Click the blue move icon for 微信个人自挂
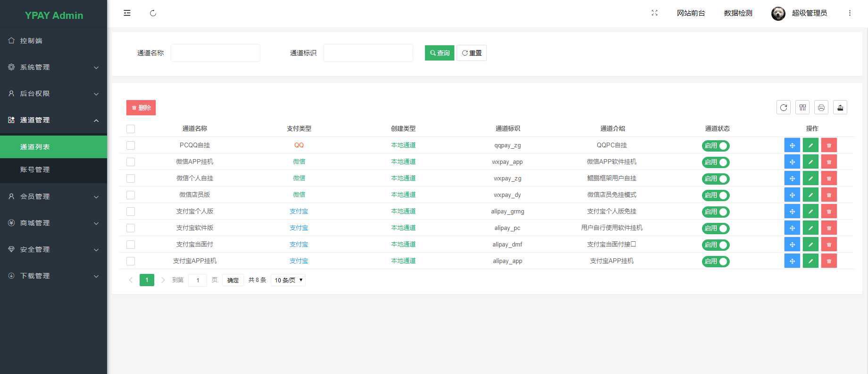 pos(792,178)
